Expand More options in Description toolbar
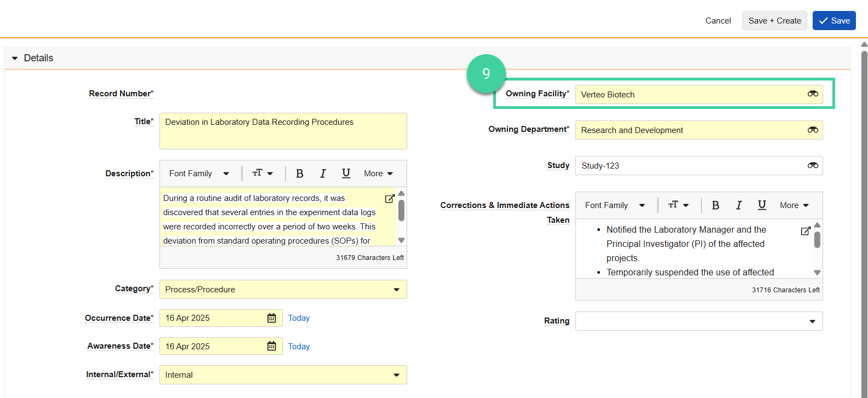 (x=378, y=174)
